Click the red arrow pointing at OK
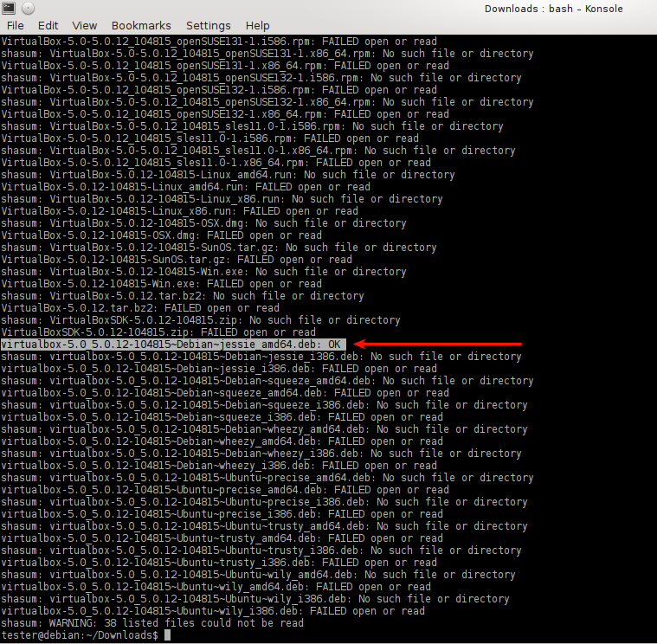657x644 pixels. 440,345
